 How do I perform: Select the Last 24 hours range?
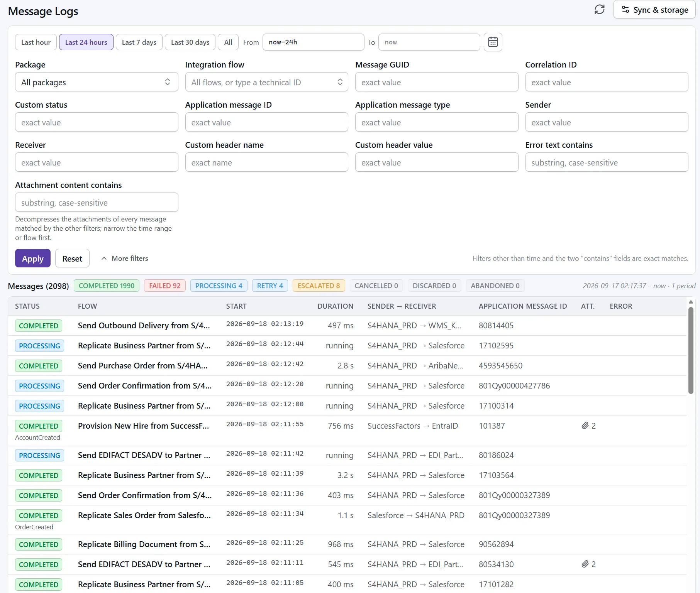pos(86,42)
